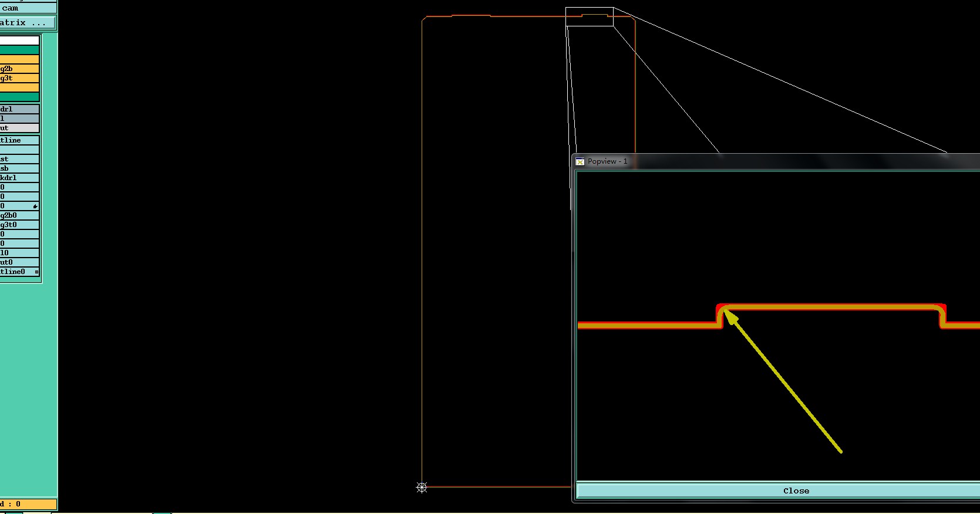
Task: Select the g3t layer row
Action: click(19, 78)
